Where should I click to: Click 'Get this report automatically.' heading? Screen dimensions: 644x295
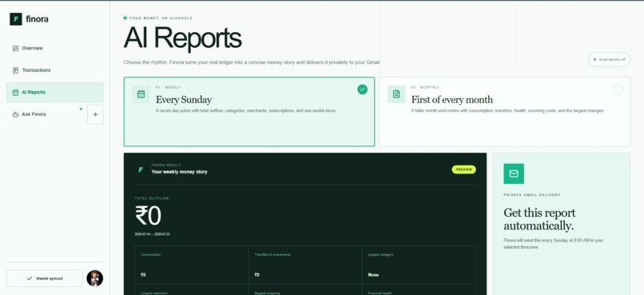(x=539, y=219)
